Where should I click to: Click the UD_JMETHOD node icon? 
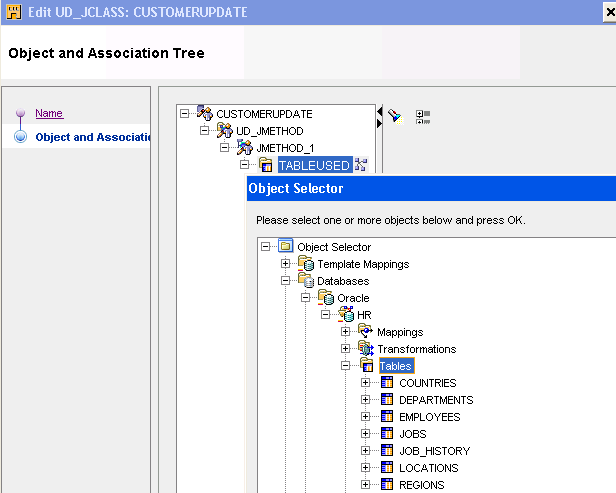(225, 131)
